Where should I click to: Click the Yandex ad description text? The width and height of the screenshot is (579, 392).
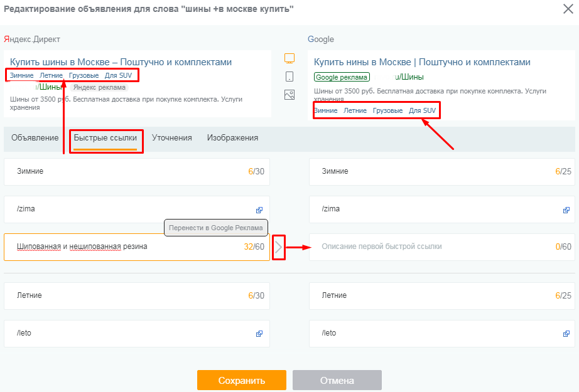point(126,103)
